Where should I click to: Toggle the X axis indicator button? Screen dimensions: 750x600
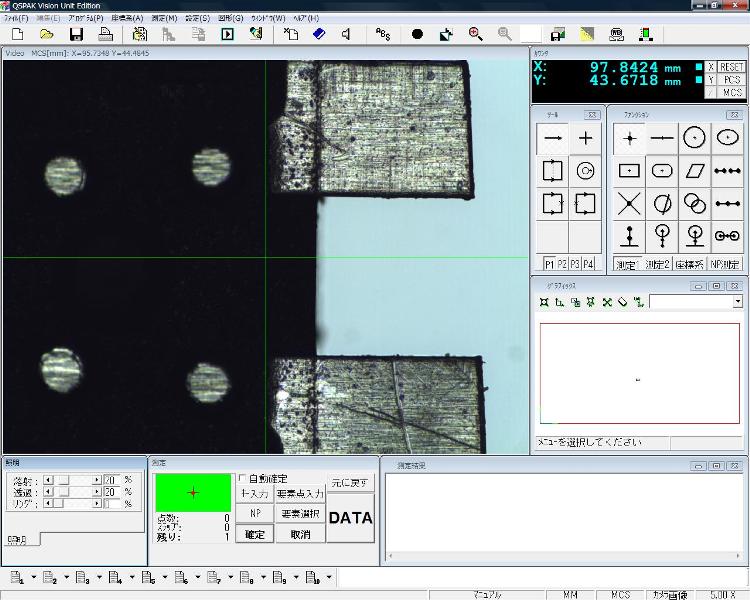point(711,67)
